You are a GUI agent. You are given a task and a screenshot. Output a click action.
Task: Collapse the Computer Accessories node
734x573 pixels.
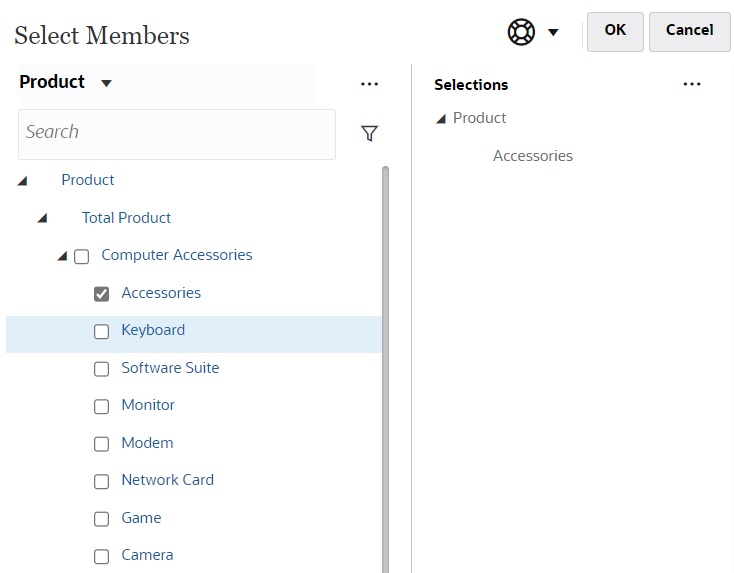62,256
